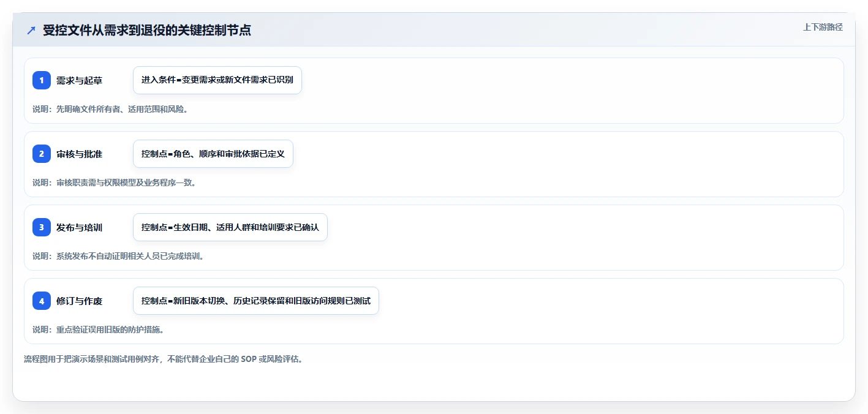
Task: Click the 需求与起草 step title
Action: (79, 80)
